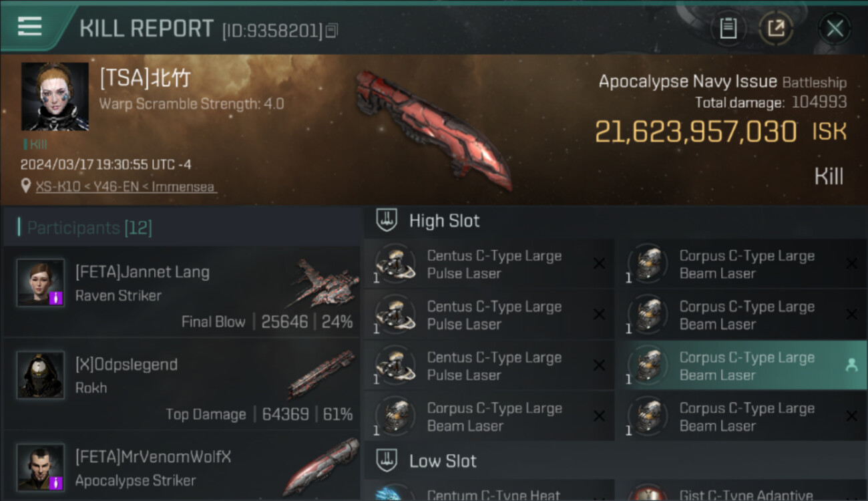Select the Participants [12] tab header
This screenshot has height=501, width=868.
coord(89,228)
